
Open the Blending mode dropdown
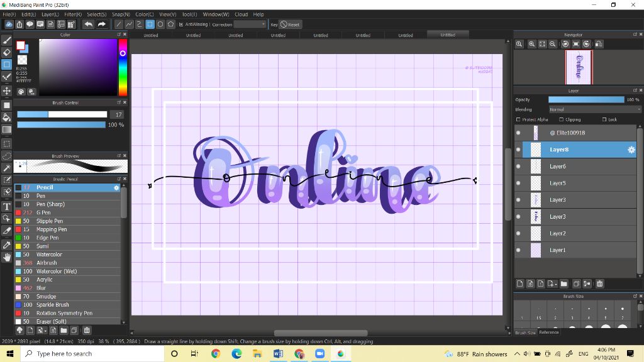(x=595, y=109)
